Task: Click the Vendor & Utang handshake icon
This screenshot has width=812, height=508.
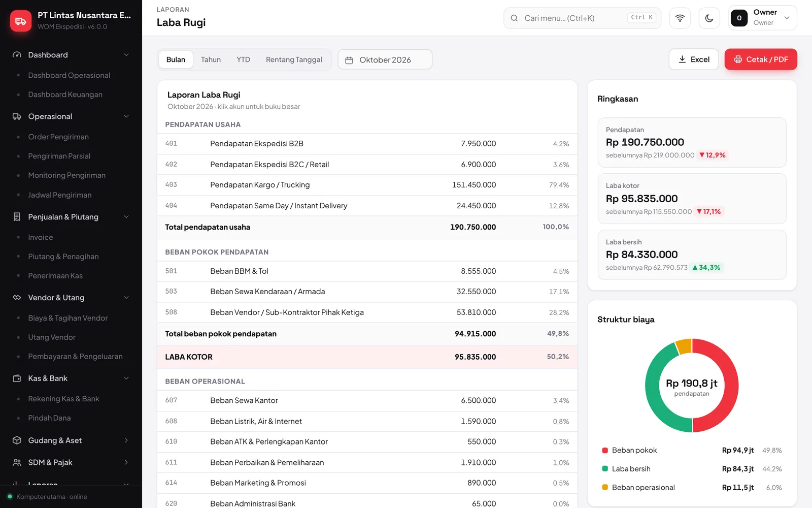Action: tap(17, 298)
